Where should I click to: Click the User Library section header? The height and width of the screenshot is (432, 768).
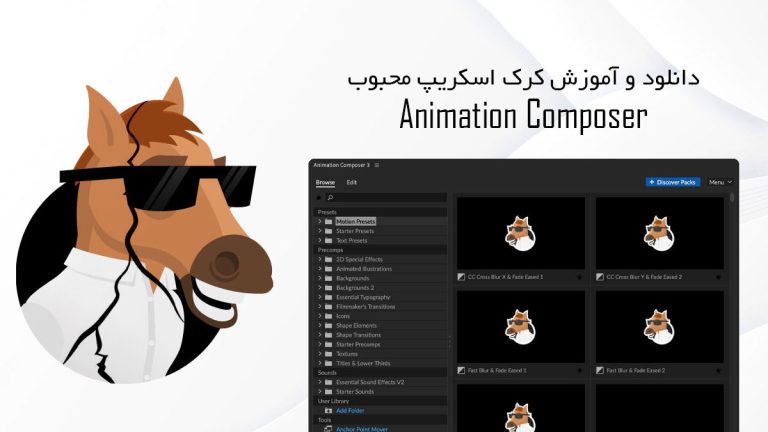pyautogui.click(x=380, y=401)
